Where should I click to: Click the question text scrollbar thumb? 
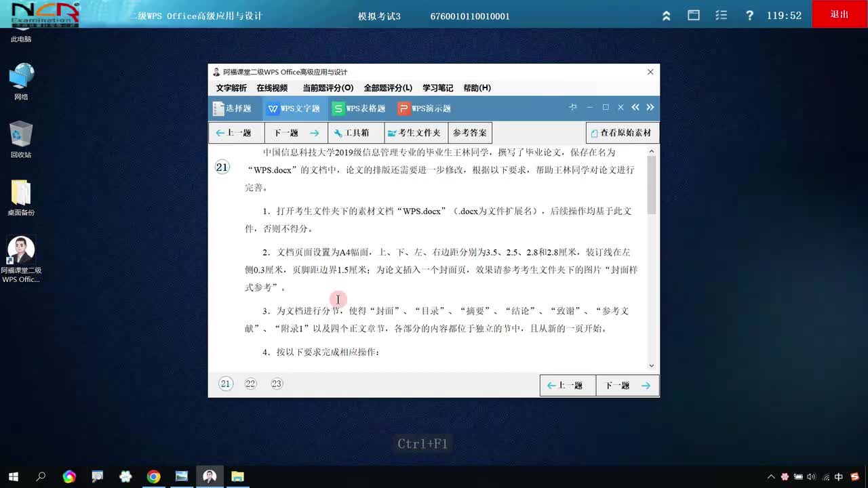coord(652,185)
